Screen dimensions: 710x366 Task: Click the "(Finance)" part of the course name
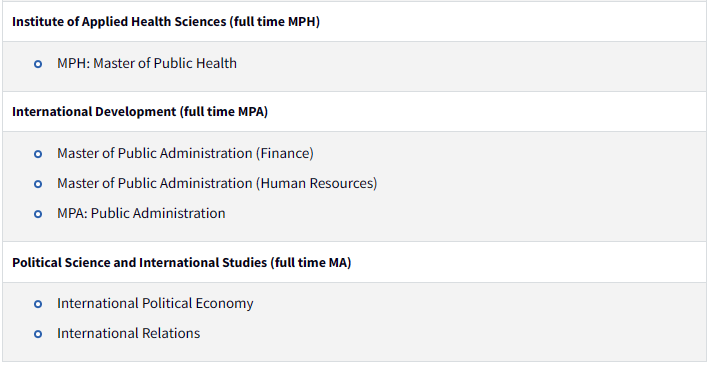(285, 154)
